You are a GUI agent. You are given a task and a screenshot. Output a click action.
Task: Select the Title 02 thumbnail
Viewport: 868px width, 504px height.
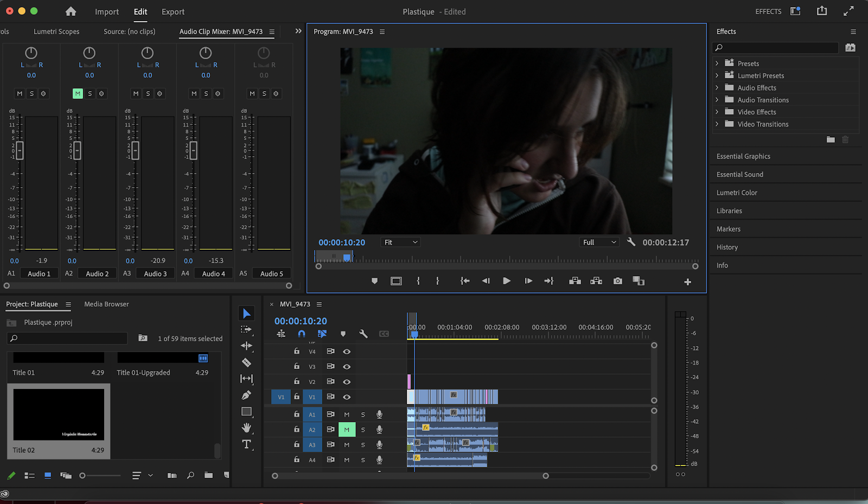point(59,415)
